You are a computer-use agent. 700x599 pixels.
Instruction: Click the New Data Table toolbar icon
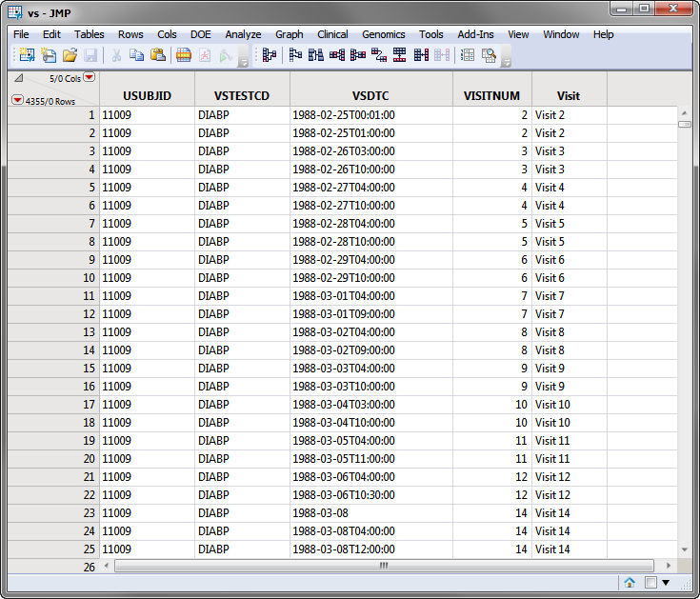click(x=25, y=55)
